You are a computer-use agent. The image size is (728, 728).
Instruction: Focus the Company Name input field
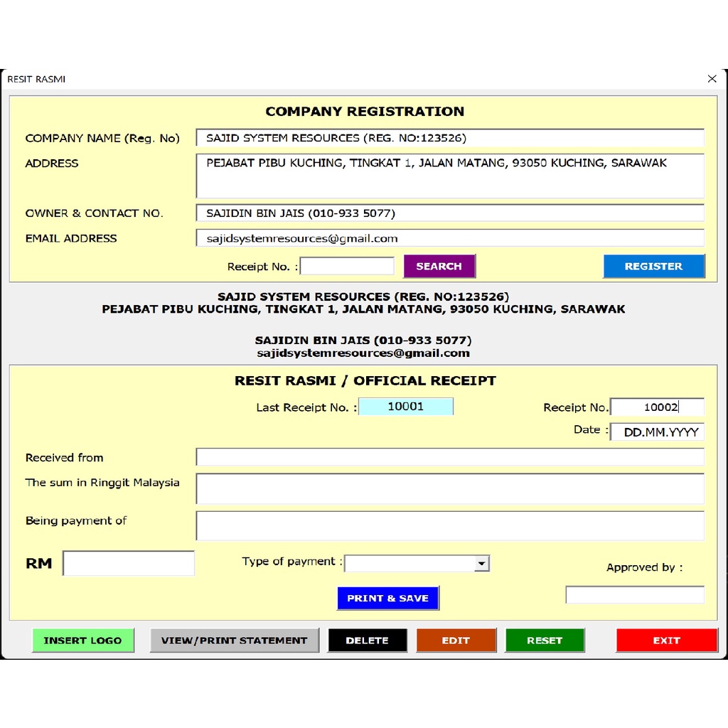449,138
